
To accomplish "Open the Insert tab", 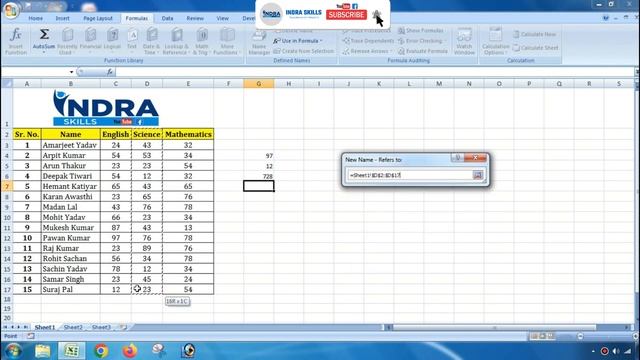I will [x=62, y=18].
